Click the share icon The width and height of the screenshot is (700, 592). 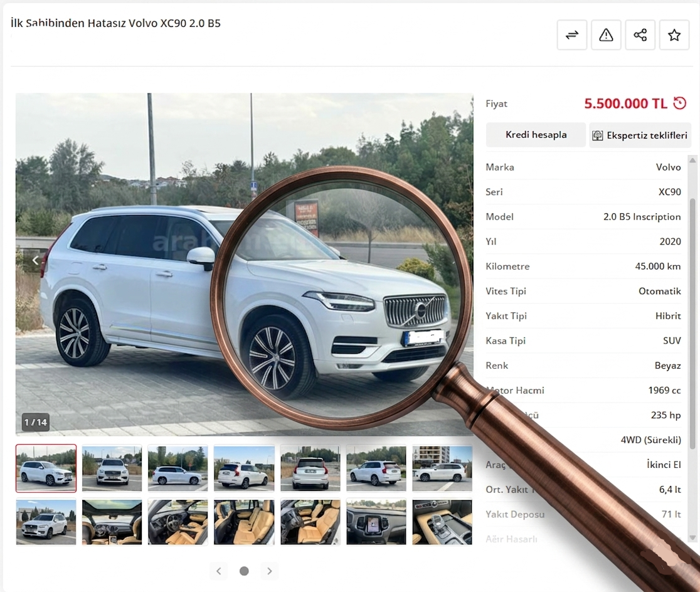pyautogui.click(x=640, y=35)
